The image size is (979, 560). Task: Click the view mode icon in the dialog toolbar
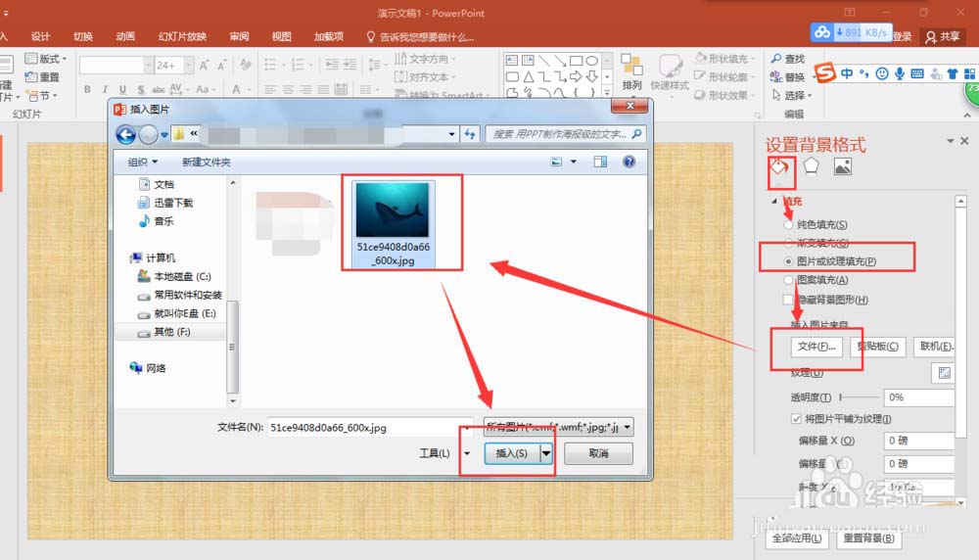pos(556,162)
